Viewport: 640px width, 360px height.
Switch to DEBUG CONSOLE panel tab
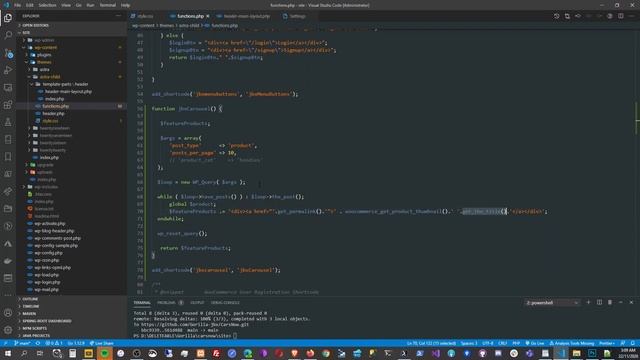[225, 303]
